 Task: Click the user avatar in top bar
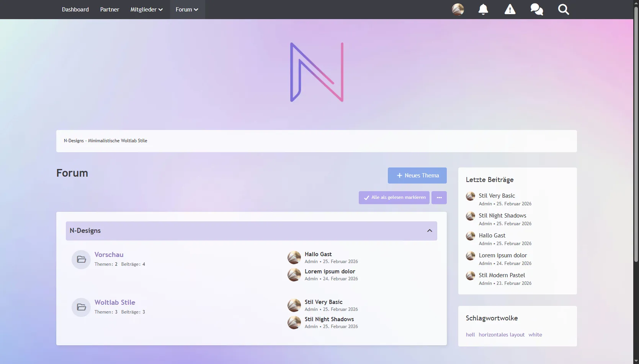tap(458, 9)
